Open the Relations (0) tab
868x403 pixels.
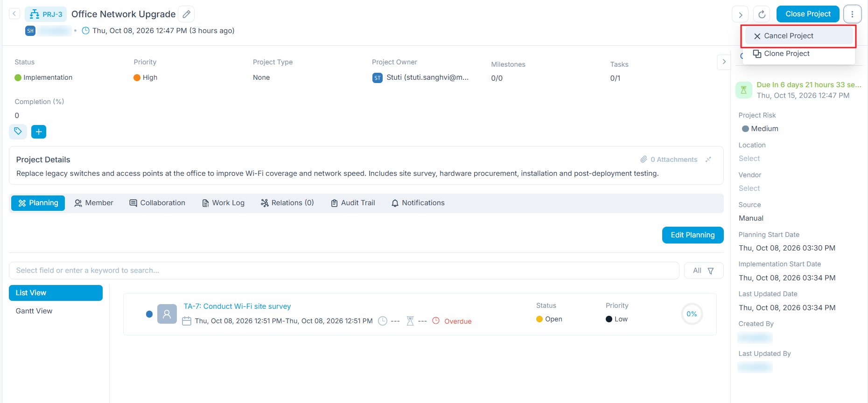tap(287, 203)
